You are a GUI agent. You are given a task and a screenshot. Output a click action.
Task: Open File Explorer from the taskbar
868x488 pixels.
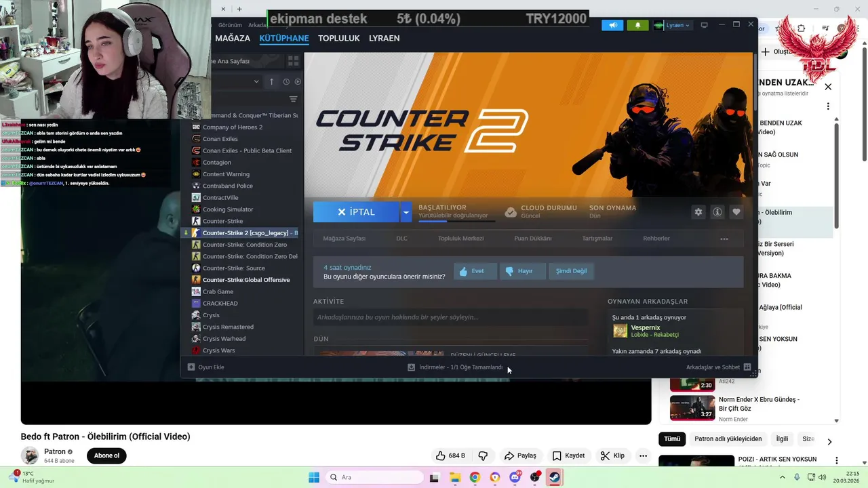[454, 477]
